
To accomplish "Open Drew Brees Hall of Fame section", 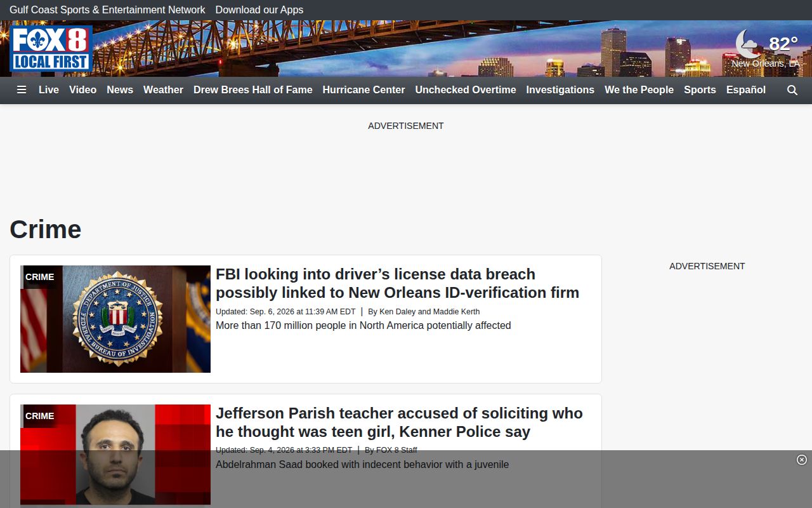I will coord(253,90).
